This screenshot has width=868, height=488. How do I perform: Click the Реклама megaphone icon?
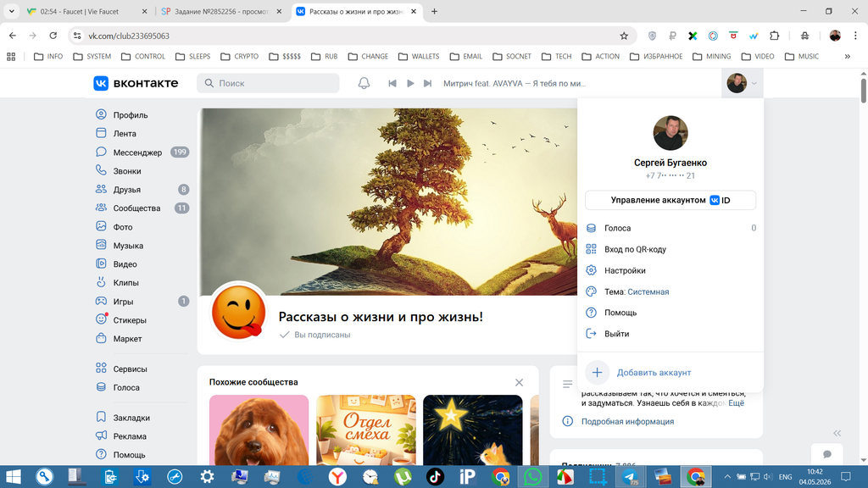[x=101, y=435]
